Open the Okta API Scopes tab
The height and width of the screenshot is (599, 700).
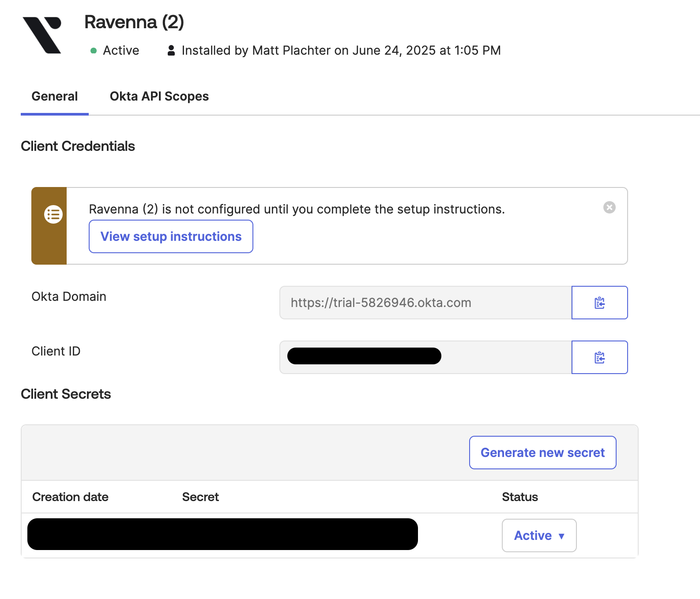pos(159,96)
